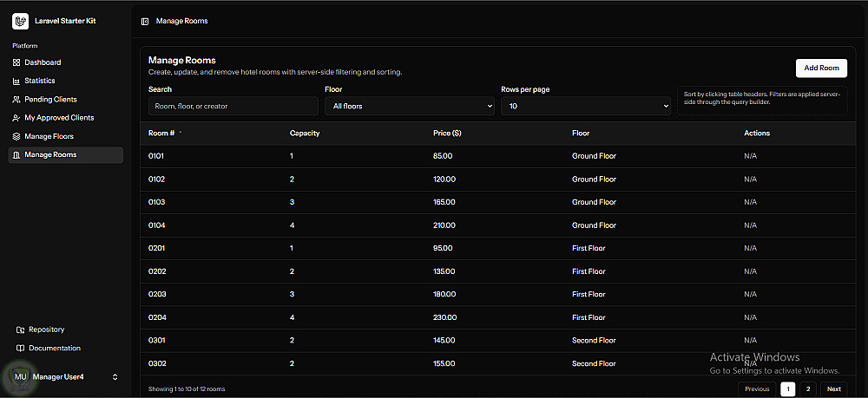Viewport: 868px width, 398px height.
Task: Jump to page 2 of rooms
Action: tap(808, 389)
